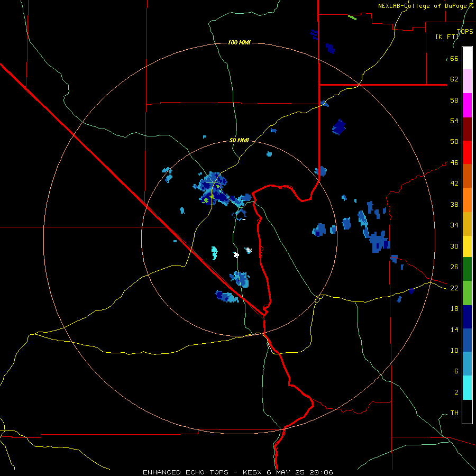Click the 54 value on the legend
The image size is (476, 476).
pos(454,121)
